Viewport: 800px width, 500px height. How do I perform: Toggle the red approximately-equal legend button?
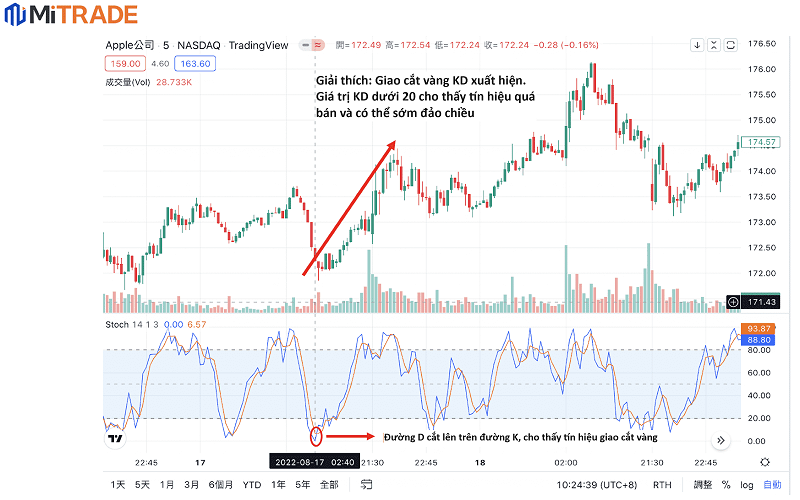[318, 45]
